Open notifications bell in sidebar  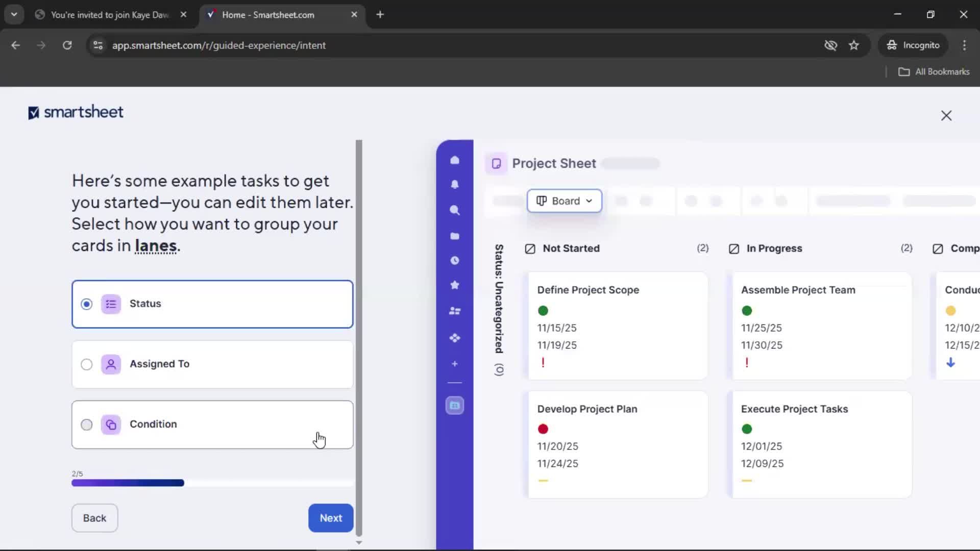pos(454,185)
